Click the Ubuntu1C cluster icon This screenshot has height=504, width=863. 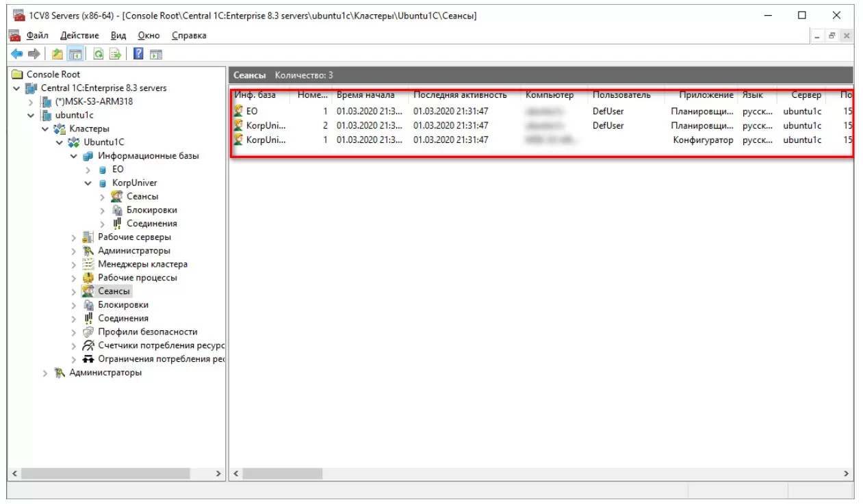tap(75, 142)
